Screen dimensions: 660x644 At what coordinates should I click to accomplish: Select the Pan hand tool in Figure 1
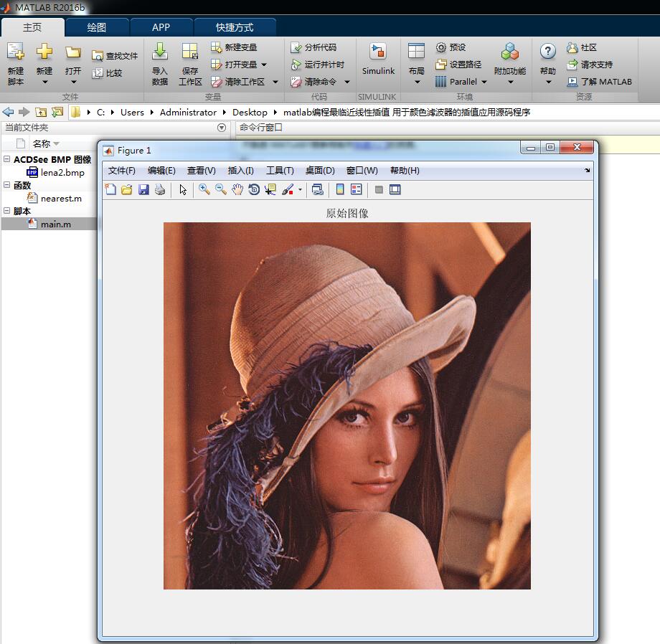(x=237, y=190)
